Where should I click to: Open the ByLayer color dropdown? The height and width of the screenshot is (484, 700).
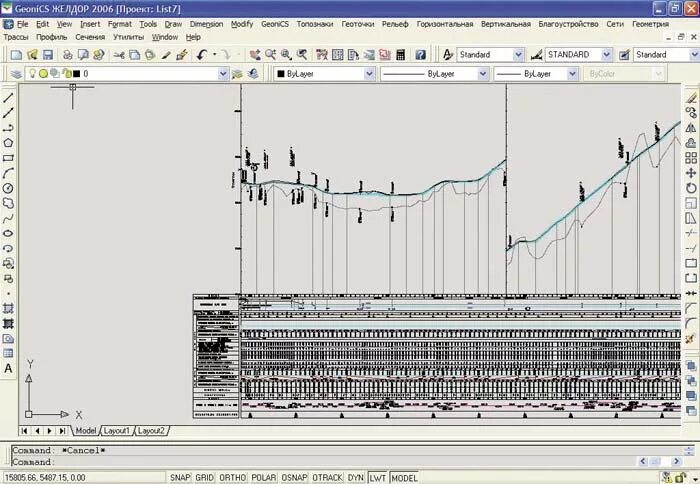[369, 74]
